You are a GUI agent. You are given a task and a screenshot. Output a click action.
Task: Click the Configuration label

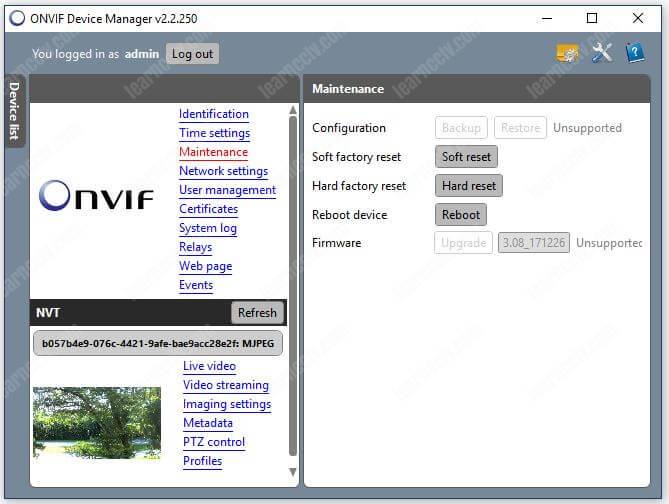pyautogui.click(x=349, y=128)
